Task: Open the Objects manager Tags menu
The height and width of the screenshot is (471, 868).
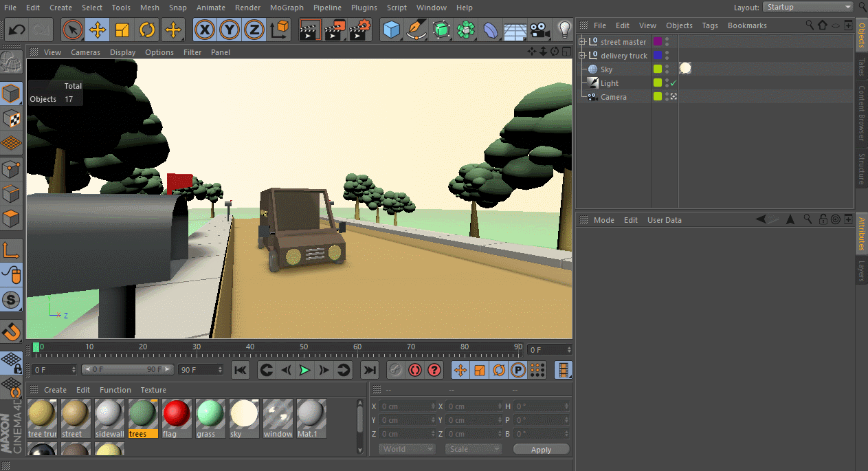Action: coord(710,25)
